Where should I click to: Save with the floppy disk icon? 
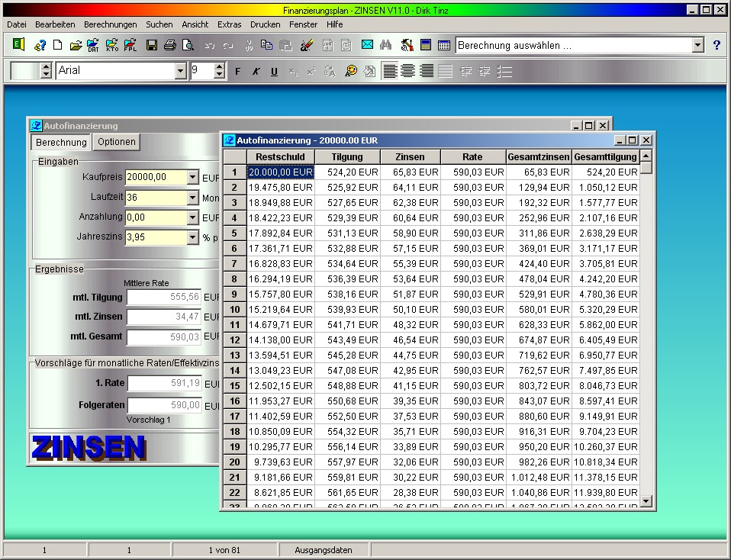[x=152, y=45]
